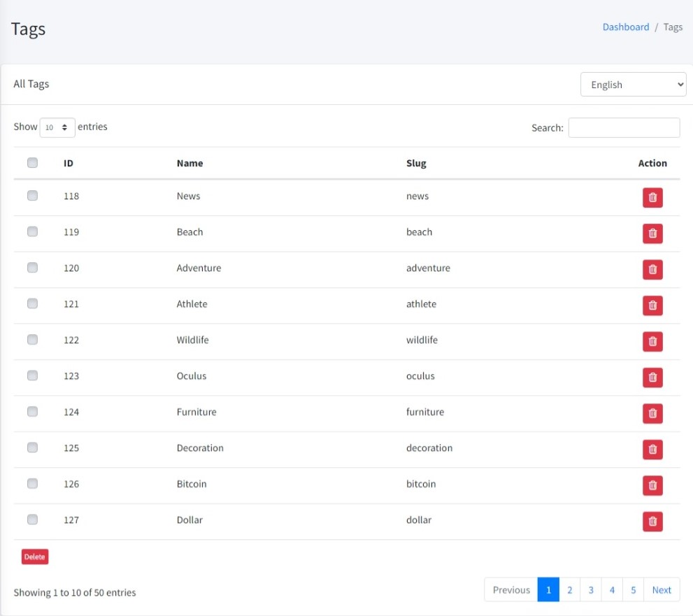Tick the checkbox for Athlete row

pos(32,303)
